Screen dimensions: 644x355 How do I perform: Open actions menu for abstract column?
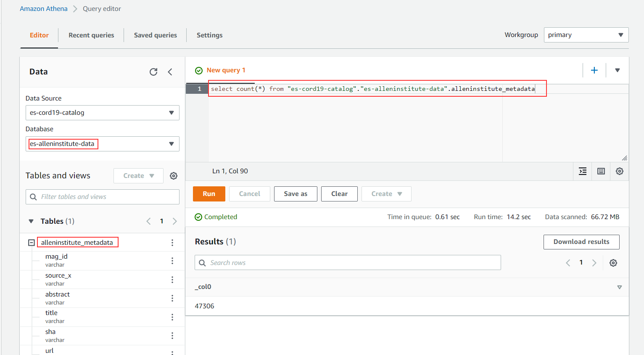point(172,298)
